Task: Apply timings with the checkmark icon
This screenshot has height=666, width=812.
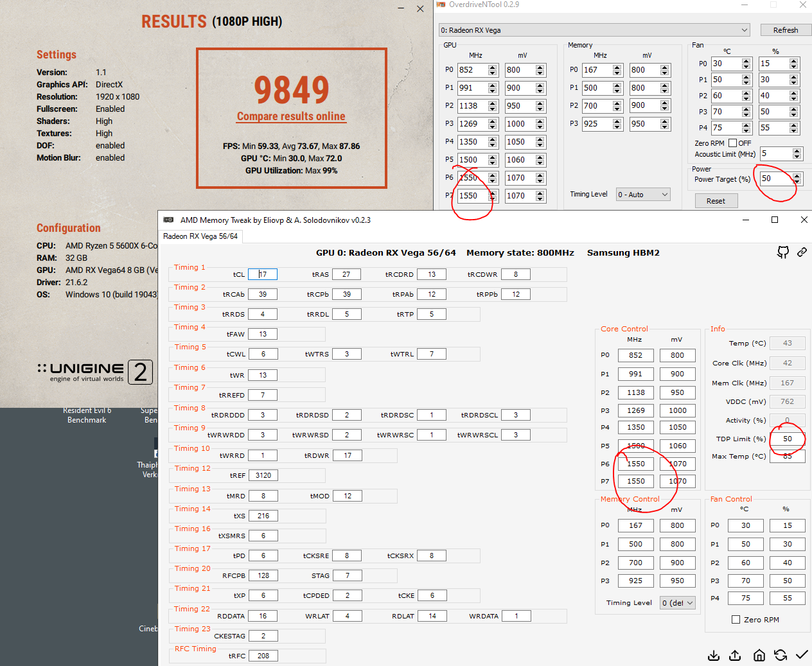Action: (x=802, y=655)
